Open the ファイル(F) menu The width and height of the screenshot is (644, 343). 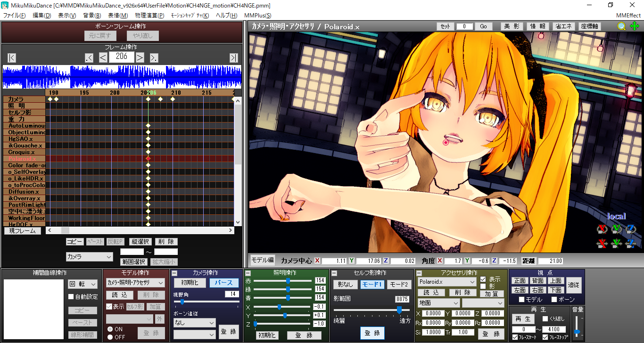(x=15, y=16)
